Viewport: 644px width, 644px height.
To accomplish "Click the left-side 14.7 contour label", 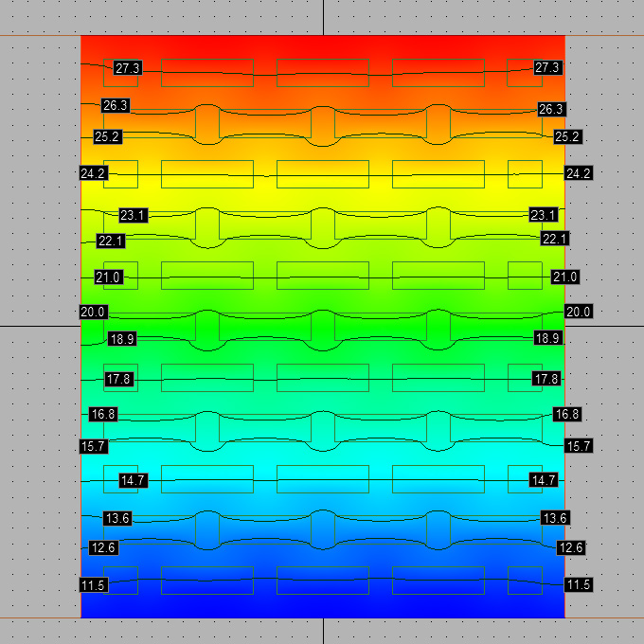I will [134, 480].
